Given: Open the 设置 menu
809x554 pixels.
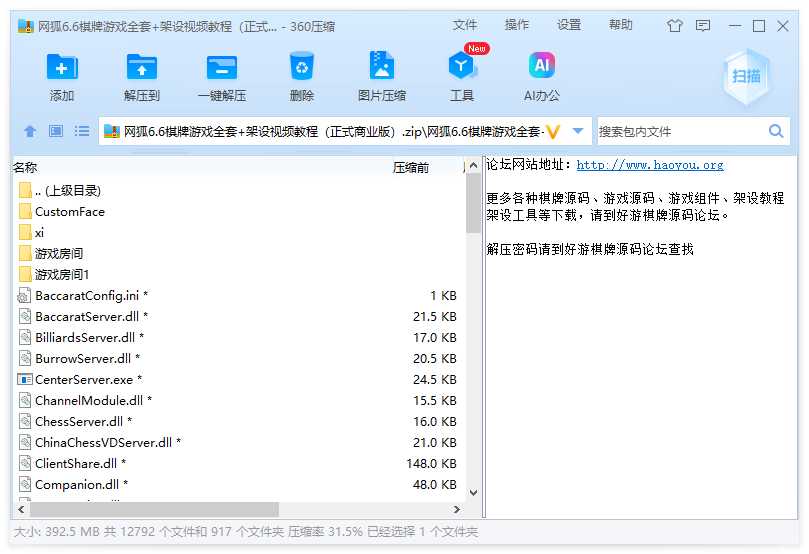Looking at the screenshot, I should pos(569,25).
